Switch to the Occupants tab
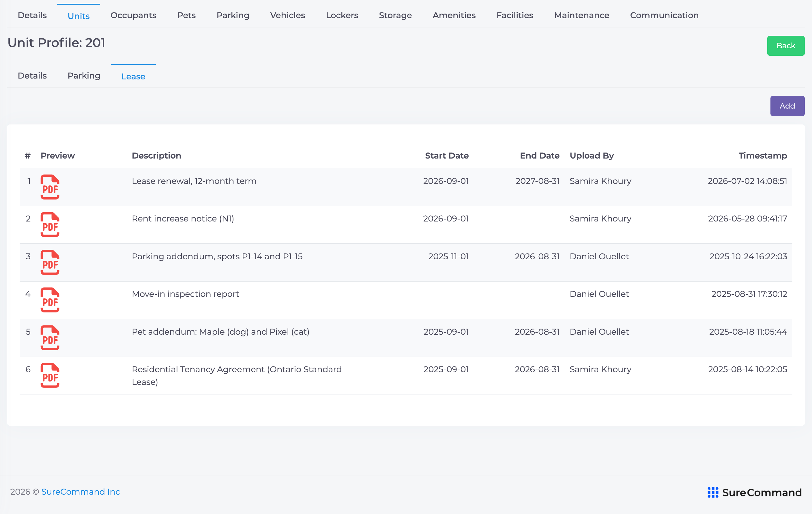 [133, 15]
